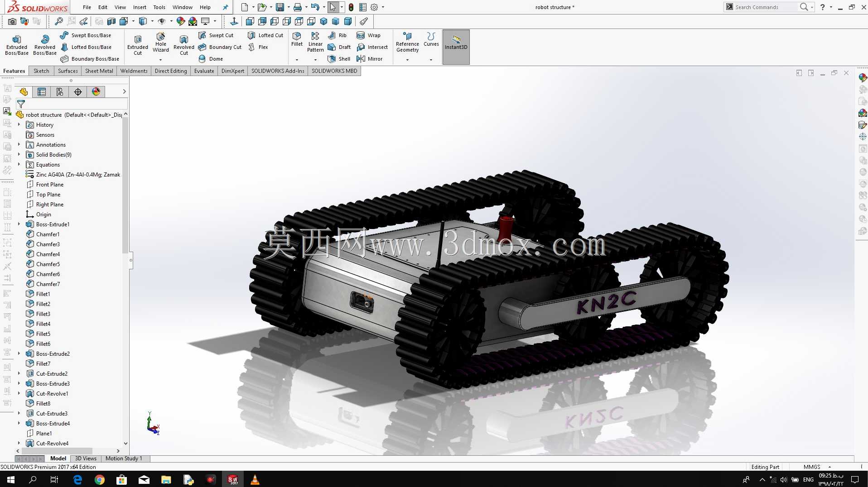Choose the Lofted Boss/Base tool
This screenshot has width=868, height=487.
pyautogui.click(x=86, y=47)
